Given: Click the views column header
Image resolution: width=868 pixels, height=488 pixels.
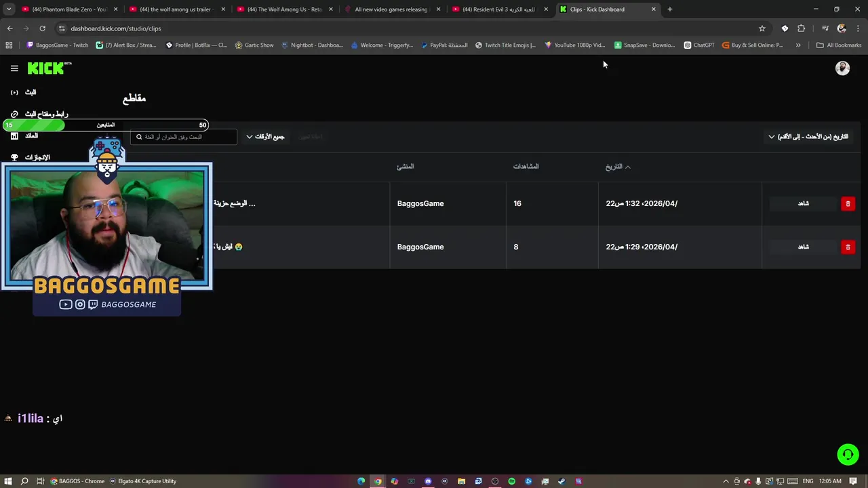Looking at the screenshot, I should tap(526, 167).
